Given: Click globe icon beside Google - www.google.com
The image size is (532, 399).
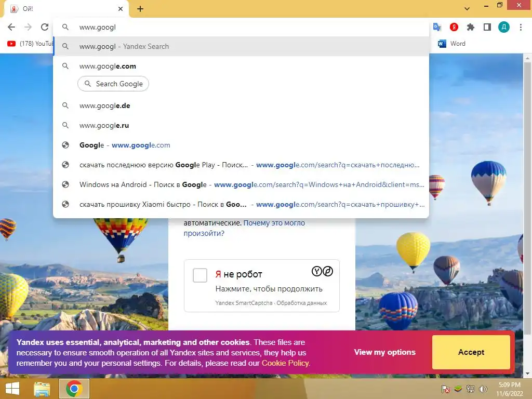Looking at the screenshot, I should (x=65, y=145).
